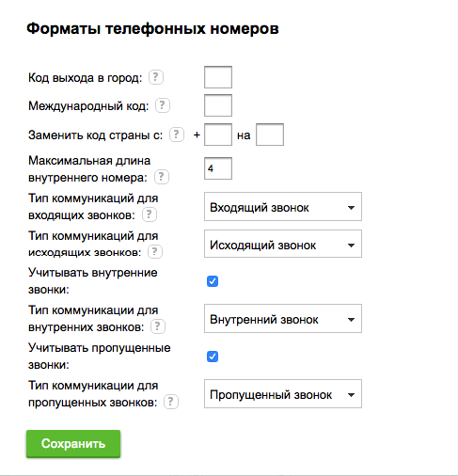Open help icon beside Международный код

coord(163,105)
